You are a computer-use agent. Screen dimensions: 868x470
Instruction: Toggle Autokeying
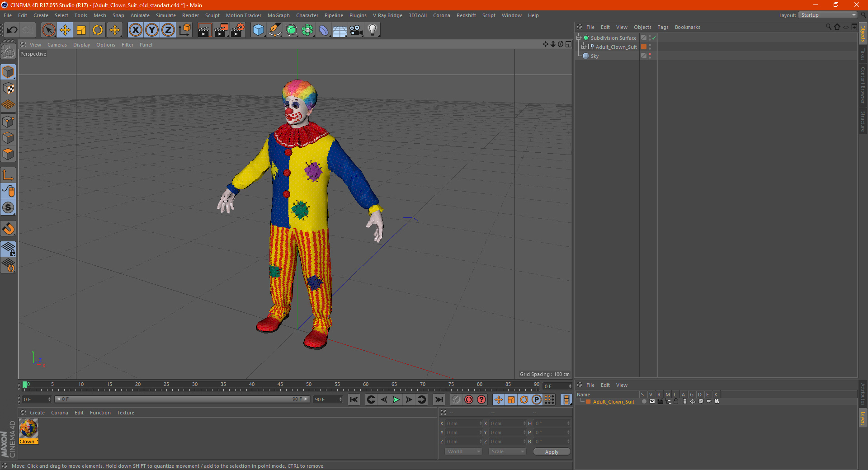click(469, 399)
